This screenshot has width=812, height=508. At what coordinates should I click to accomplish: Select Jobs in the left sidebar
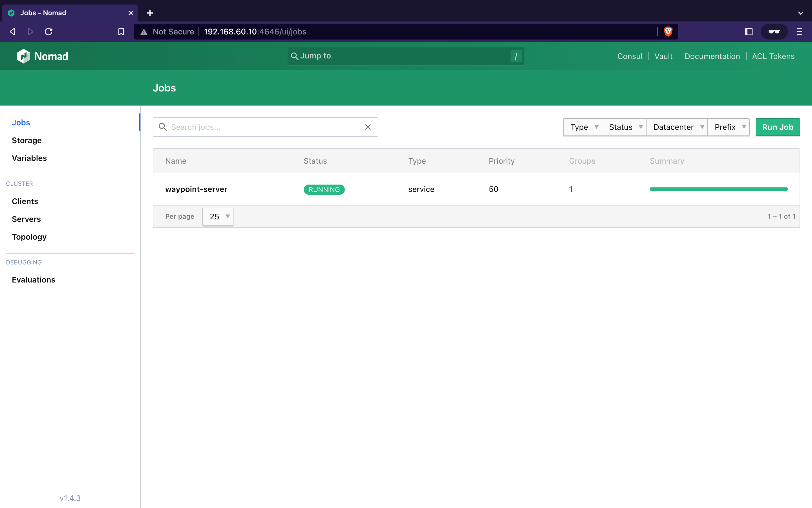click(x=21, y=123)
